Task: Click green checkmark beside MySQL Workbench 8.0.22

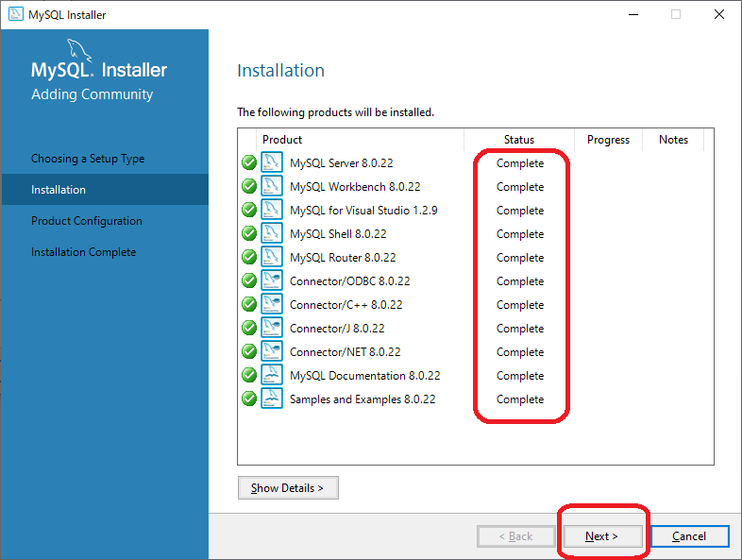Action: (x=249, y=186)
